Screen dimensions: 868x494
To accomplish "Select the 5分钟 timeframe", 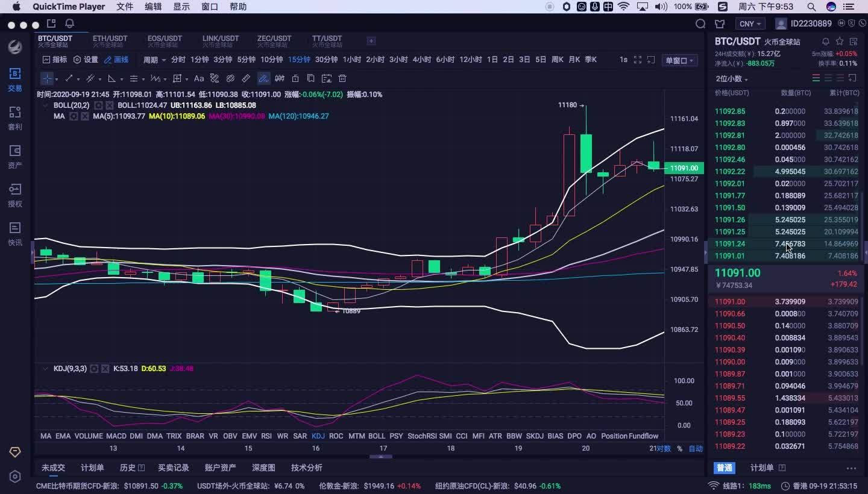I will point(246,60).
